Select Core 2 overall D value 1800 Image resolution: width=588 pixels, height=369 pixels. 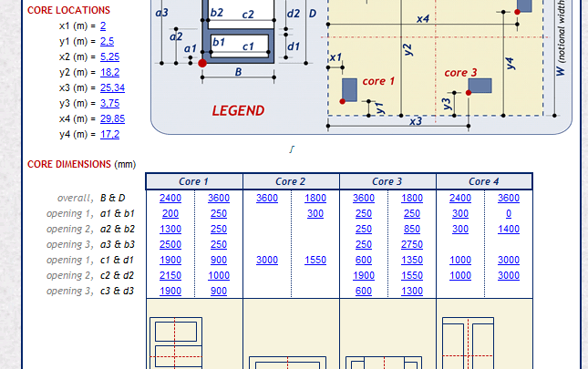tap(315, 198)
